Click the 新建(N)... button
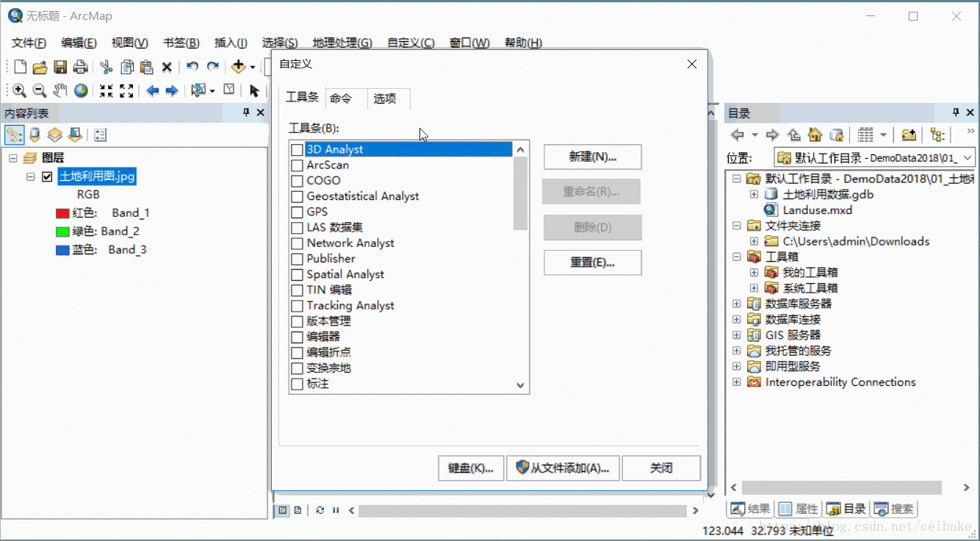Image resolution: width=980 pixels, height=541 pixels. (x=593, y=157)
